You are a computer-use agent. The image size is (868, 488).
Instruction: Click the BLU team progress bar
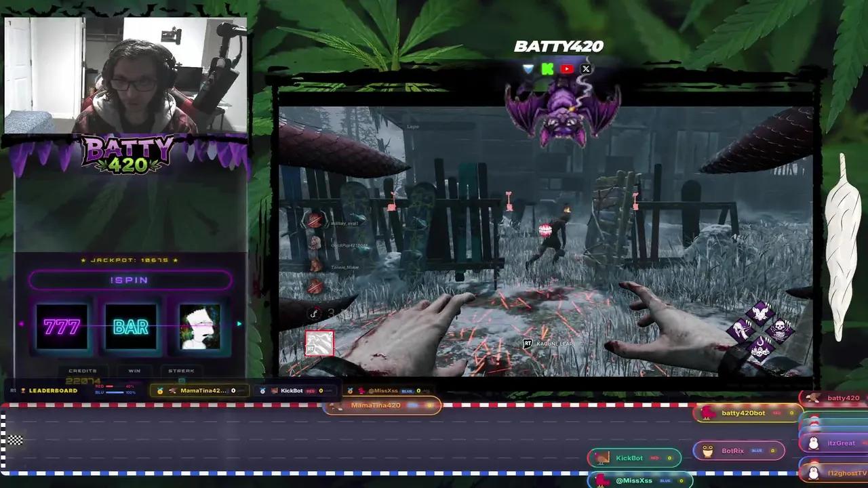pyautogui.click(x=115, y=392)
